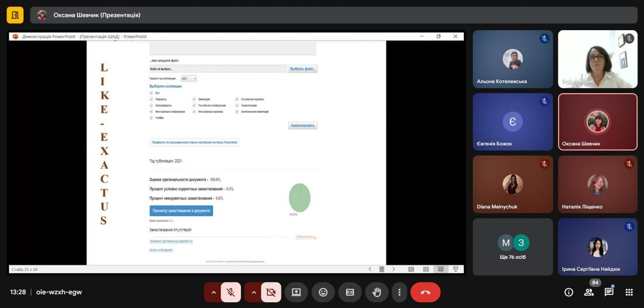Viewport: 644px width, 308px height.
Task: Expand camera video settings arrow
Action: tap(254, 292)
